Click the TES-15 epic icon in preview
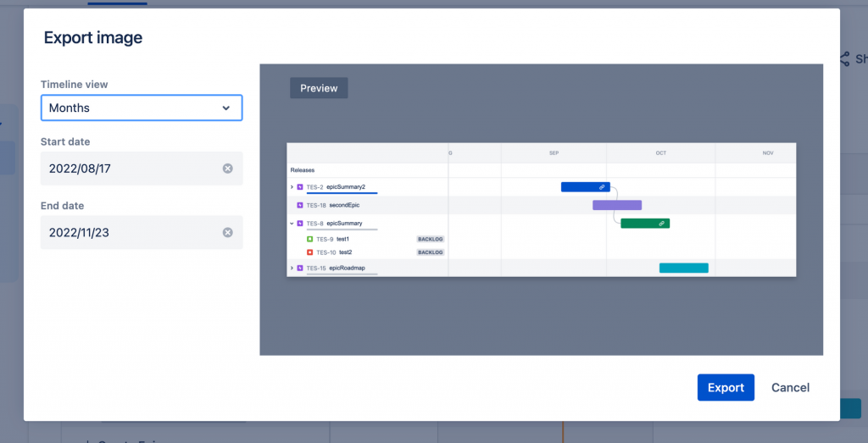The height and width of the screenshot is (443, 868). [x=300, y=269]
